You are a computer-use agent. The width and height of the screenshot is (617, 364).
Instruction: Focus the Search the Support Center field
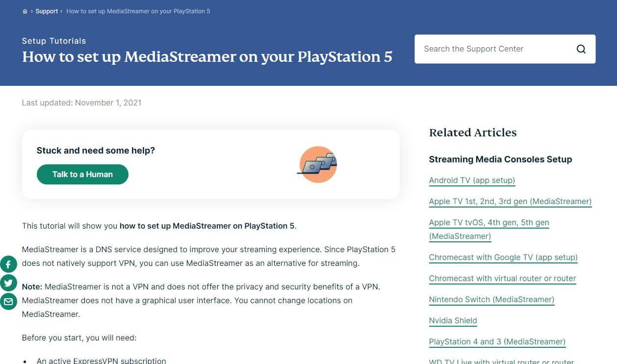click(x=505, y=49)
